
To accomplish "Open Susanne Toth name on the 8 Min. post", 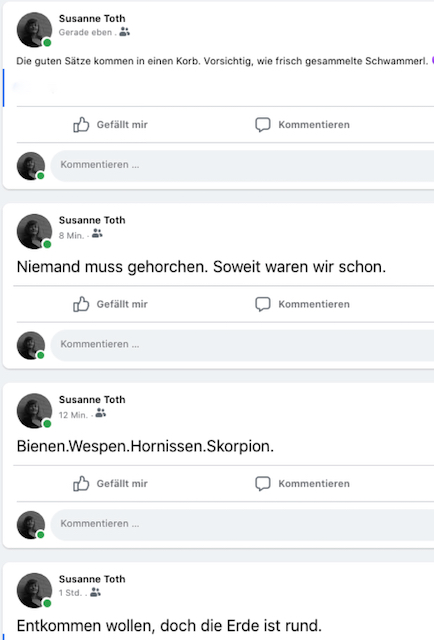I will coord(92,220).
